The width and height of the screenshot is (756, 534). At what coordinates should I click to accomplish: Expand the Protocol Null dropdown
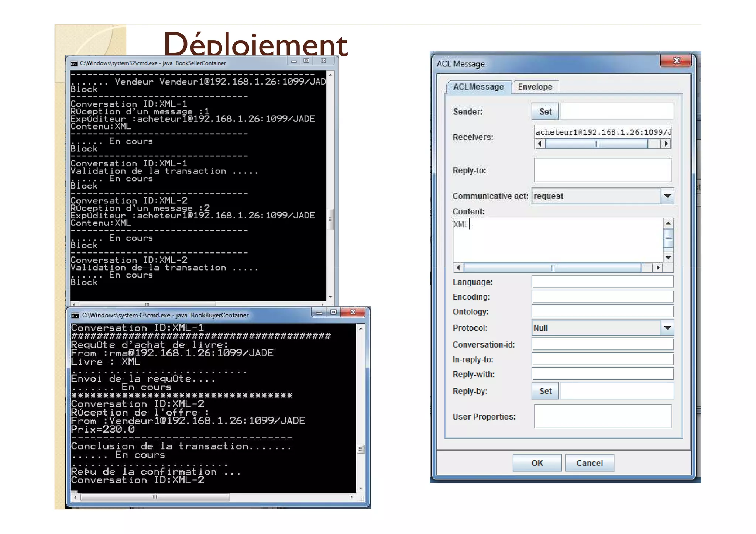(x=667, y=328)
